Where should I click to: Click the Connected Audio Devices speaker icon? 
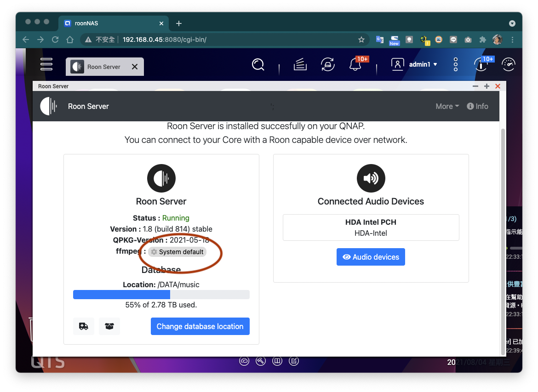(x=371, y=178)
